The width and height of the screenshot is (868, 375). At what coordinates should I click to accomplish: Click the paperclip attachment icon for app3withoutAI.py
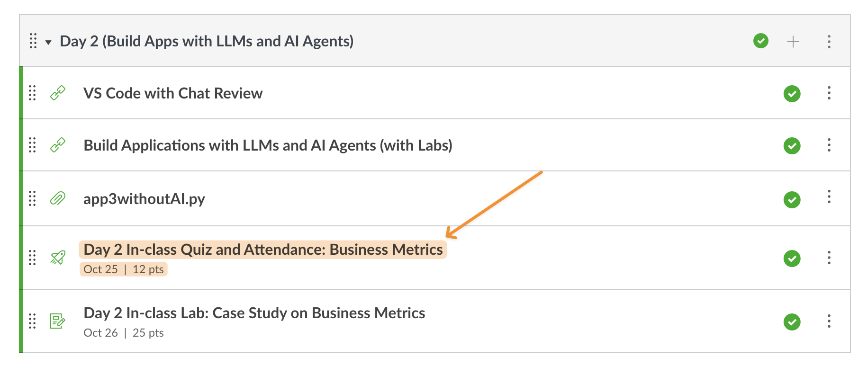click(58, 198)
